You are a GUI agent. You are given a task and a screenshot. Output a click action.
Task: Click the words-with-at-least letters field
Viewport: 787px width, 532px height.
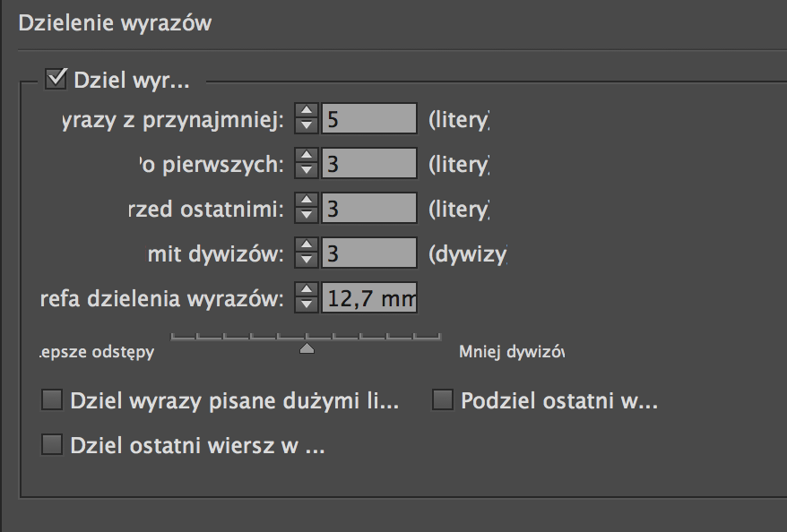click(x=368, y=118)
